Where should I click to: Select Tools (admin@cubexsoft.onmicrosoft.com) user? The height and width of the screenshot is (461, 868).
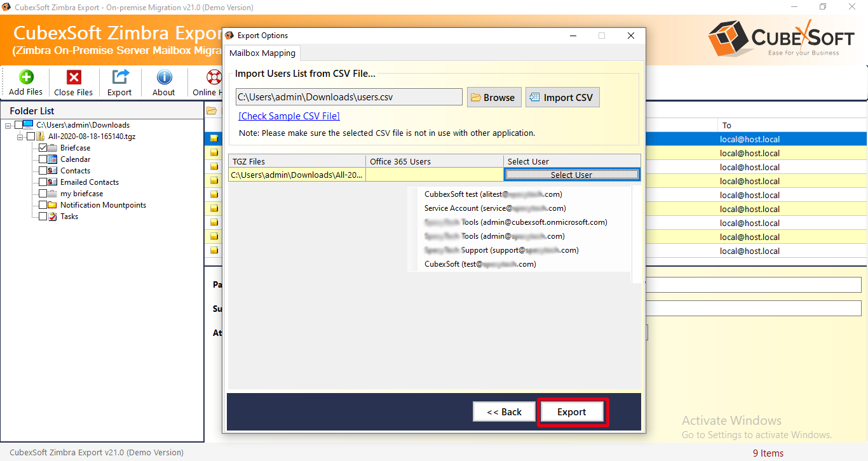(516, 222)
